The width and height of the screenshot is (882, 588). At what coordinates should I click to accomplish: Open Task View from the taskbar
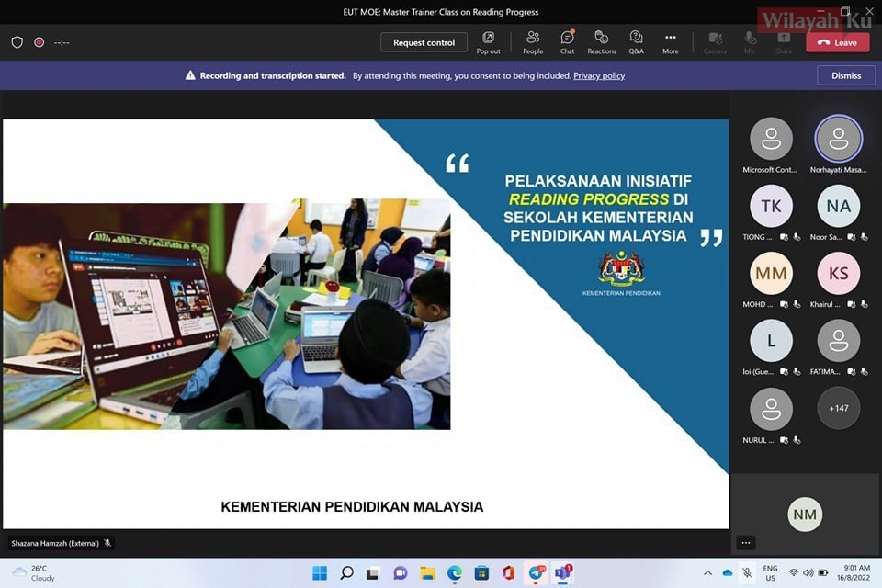[x=372, y=572]
